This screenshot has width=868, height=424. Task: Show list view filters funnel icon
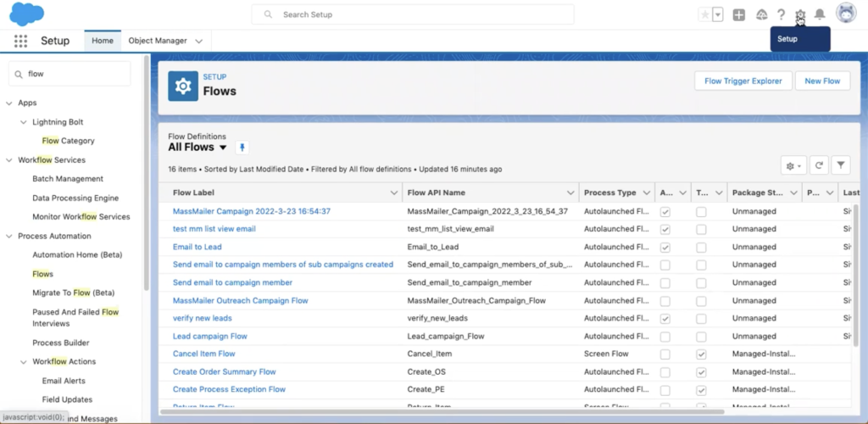(x=841, y=165)
